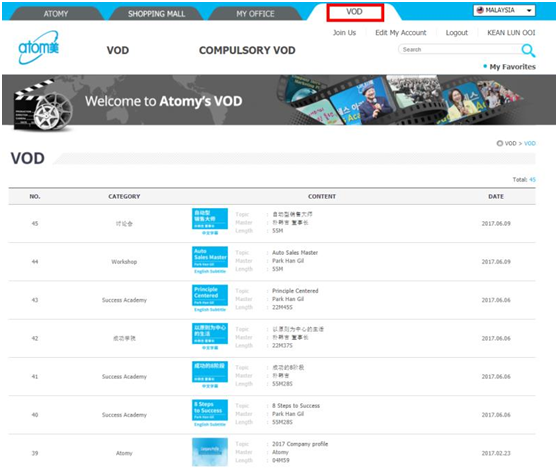The image size is (558, 474).
Task: Click the CATEGORY column header
Action: click(124, 196)
